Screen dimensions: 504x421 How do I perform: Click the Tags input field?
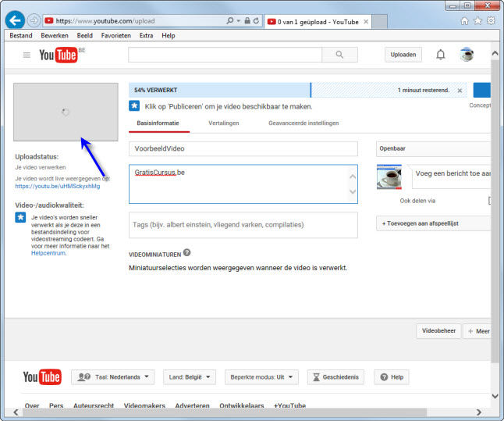[x=243, y=225]
